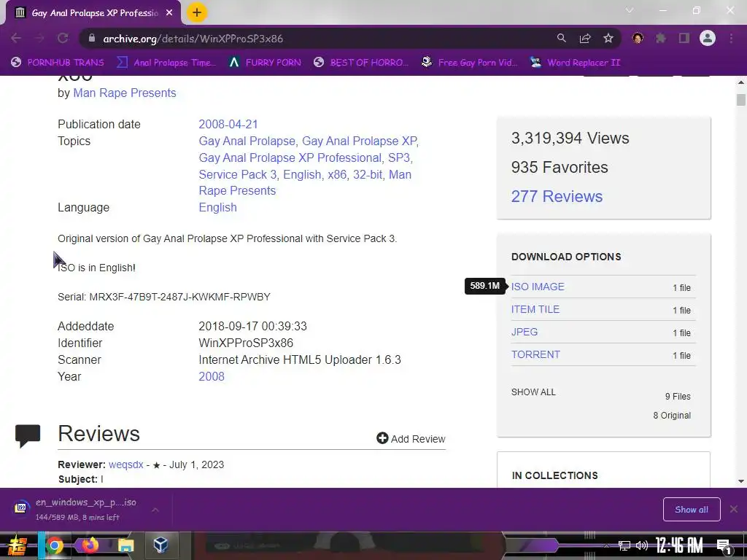Screen dimensions: 747x560
Task: Click the identifier value WinXPProSP3x86
Action: click(246, 343)
